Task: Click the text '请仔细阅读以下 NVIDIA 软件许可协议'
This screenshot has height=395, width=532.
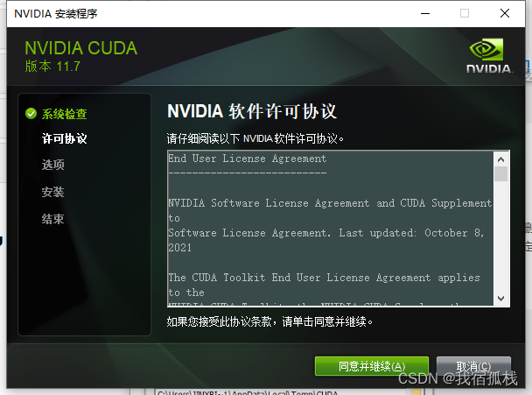Action: pos(255,138)
